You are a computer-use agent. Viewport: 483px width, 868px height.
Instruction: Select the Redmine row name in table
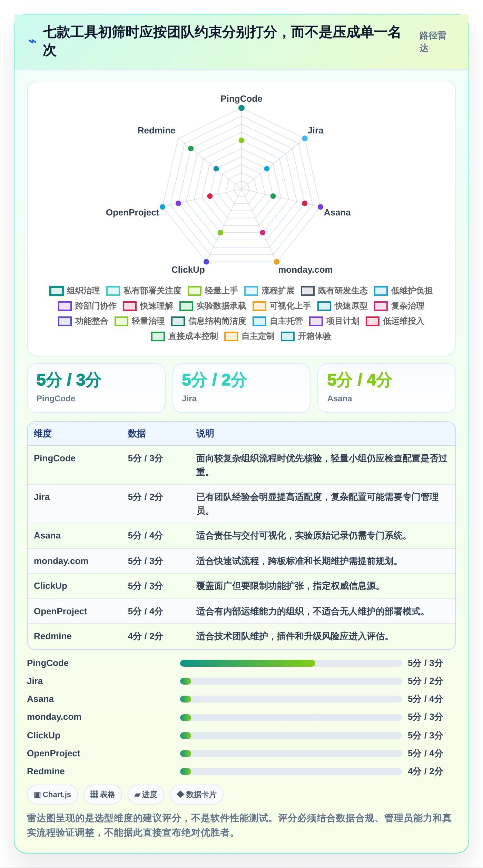pyautogui.click(x=53, y=636)
